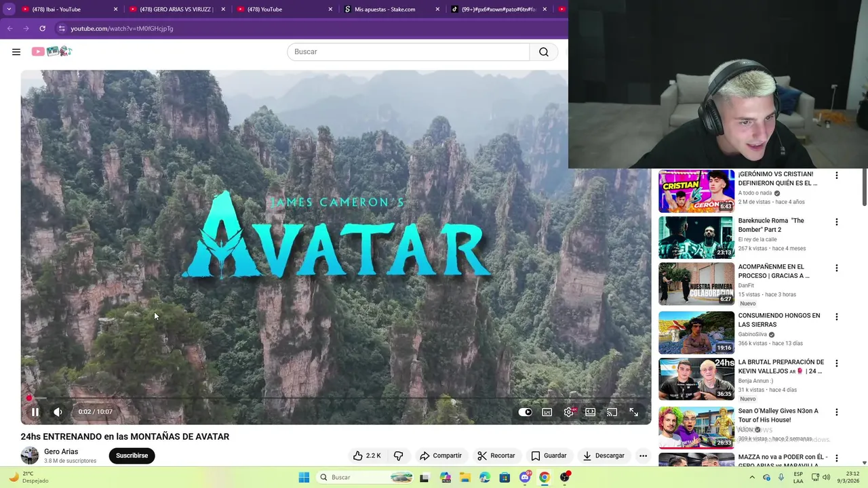Go forward with the browser forward arrow

pos(26,28)
